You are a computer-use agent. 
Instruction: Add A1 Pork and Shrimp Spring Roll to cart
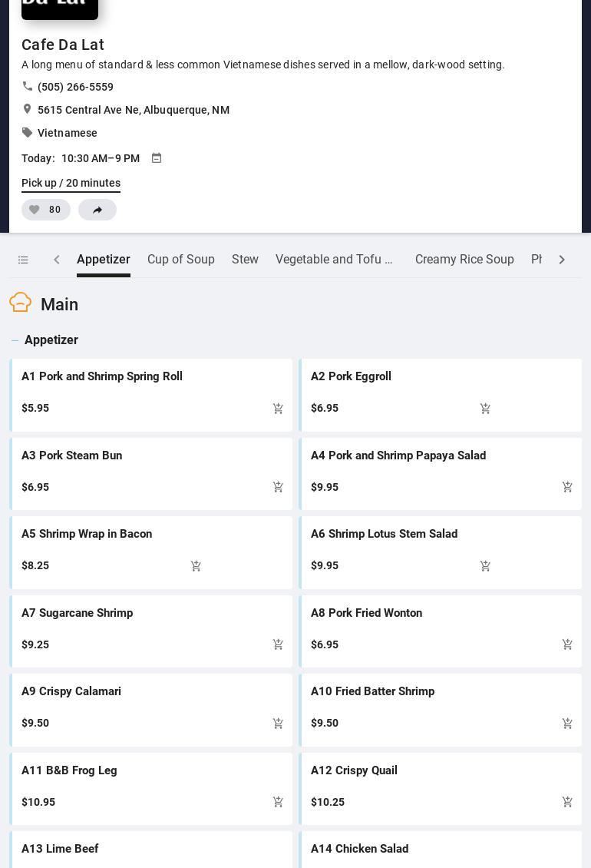278,409
